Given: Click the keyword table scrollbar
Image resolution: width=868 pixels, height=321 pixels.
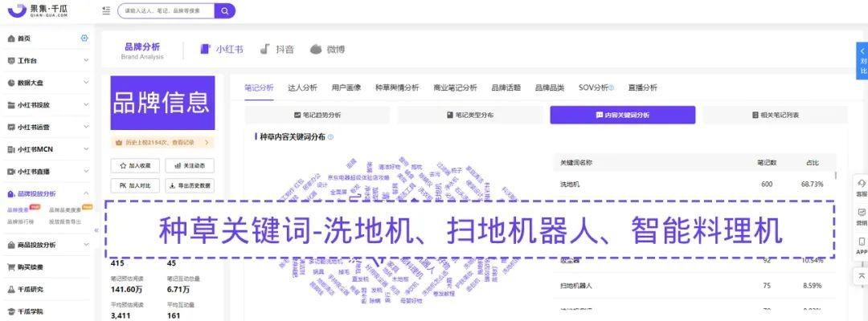Looking at the screenshot, I should (x=835, y=176).
